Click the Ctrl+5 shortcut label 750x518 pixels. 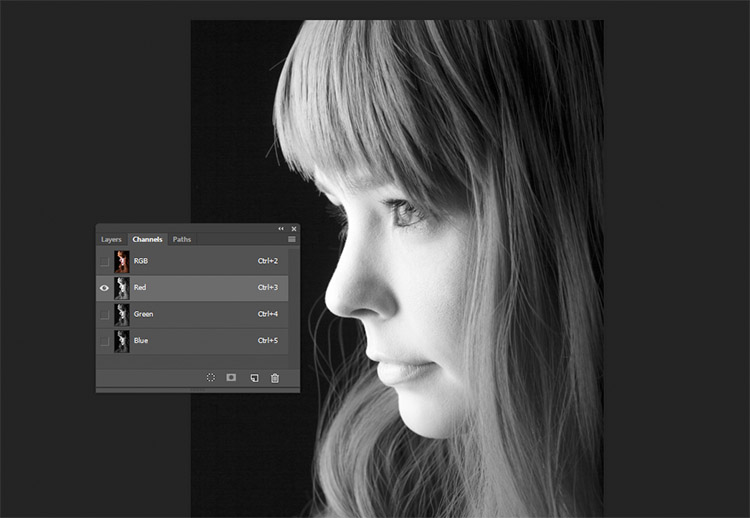click(268, 341)
